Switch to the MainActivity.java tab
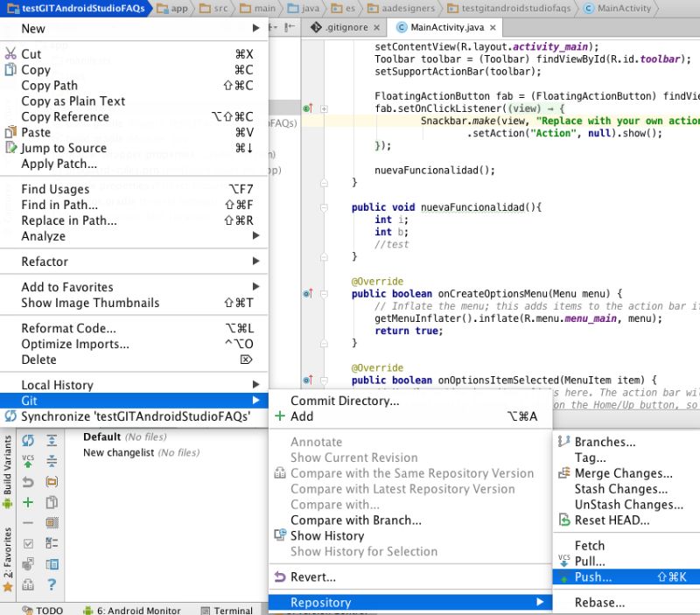The image size is (700, 615). [446, 28]
